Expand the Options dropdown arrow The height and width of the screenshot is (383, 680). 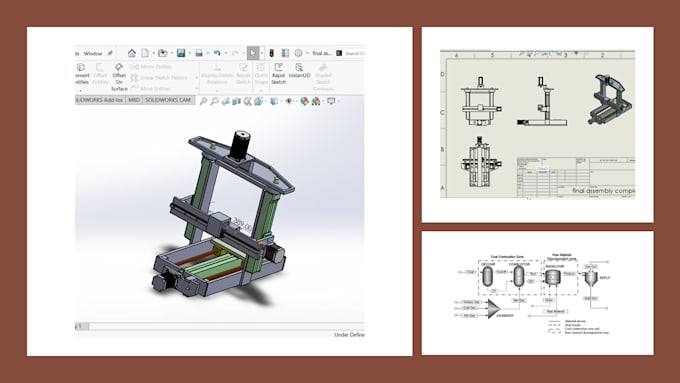(x=307, y=54)
